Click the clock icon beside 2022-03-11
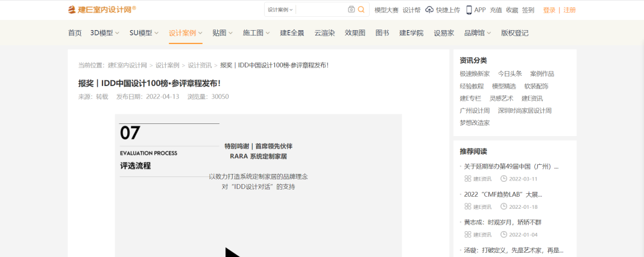The width and height of the screenshot is (644, 257). click(504, 179)
